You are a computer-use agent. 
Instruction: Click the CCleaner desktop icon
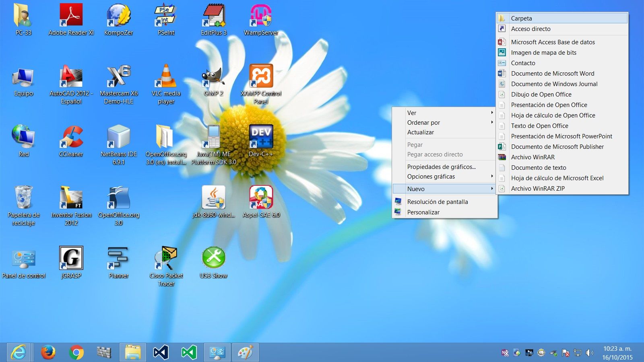71,138
